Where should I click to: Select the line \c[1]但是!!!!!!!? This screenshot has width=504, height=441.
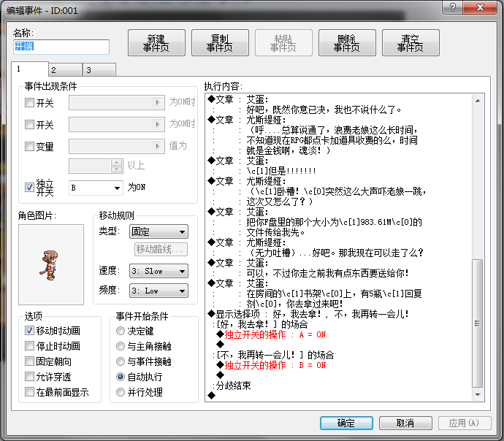(x=281, y=171)
